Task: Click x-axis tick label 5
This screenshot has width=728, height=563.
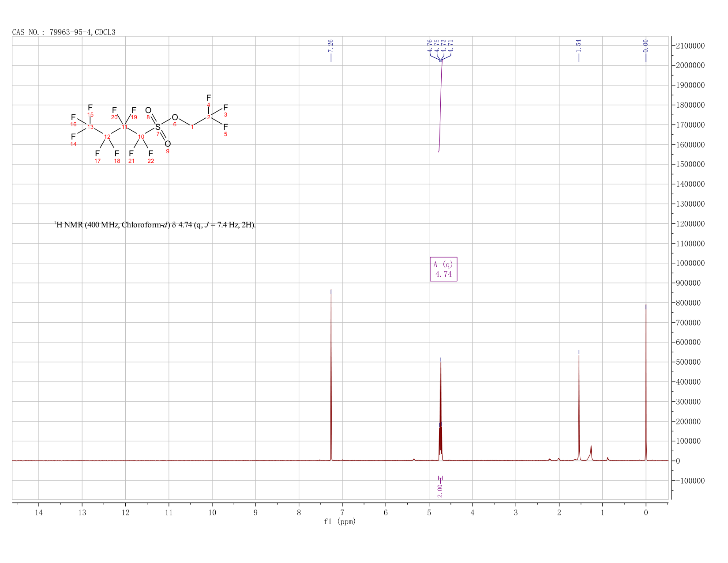Action: pos(429,512)
